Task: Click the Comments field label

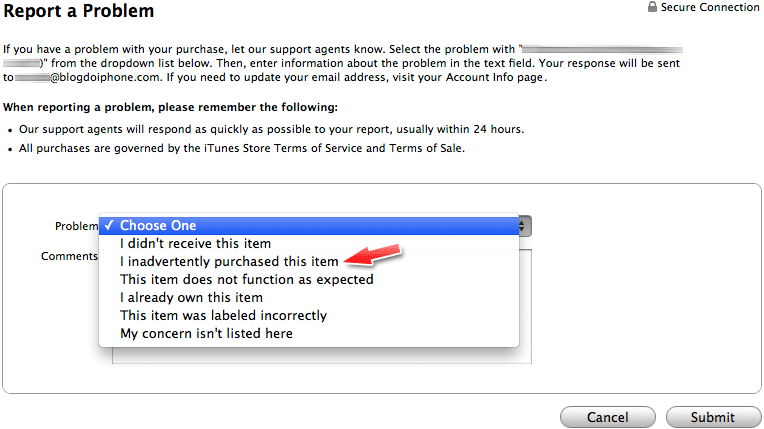Action: tap(69, 256)
